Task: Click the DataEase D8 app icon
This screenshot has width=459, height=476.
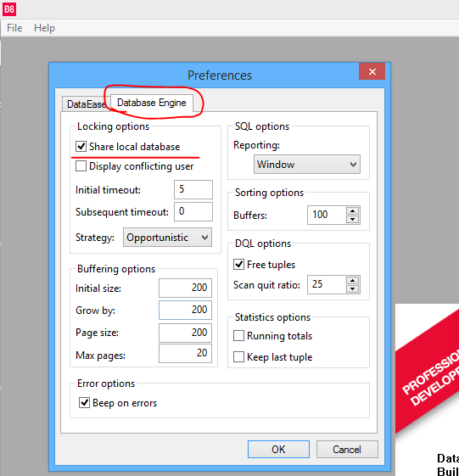Action: 9,8
